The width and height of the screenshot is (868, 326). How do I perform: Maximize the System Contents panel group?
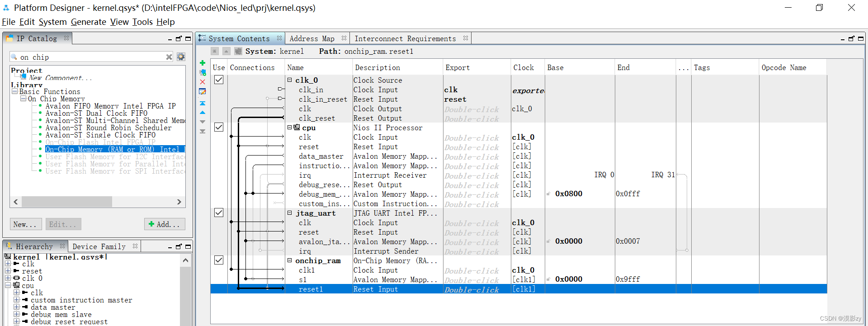861,38
